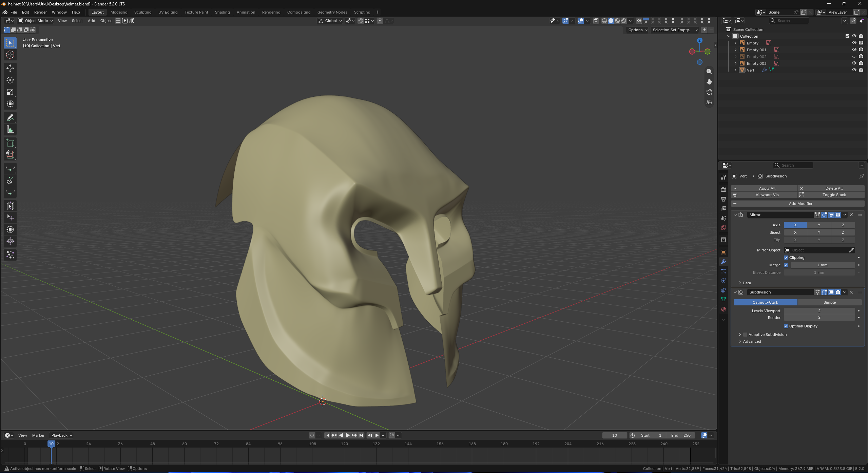The image size is (868, 473).
Task: Click the outliner Search field
Action: click(789, 21)
